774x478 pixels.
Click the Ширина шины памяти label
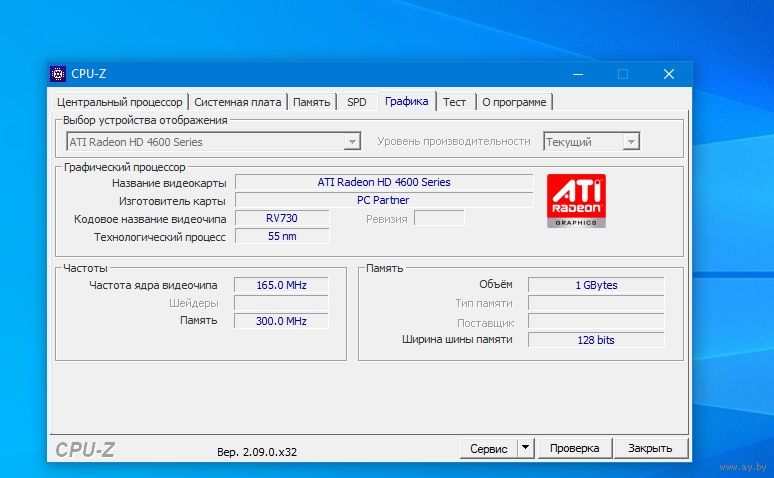pos(457,340)
